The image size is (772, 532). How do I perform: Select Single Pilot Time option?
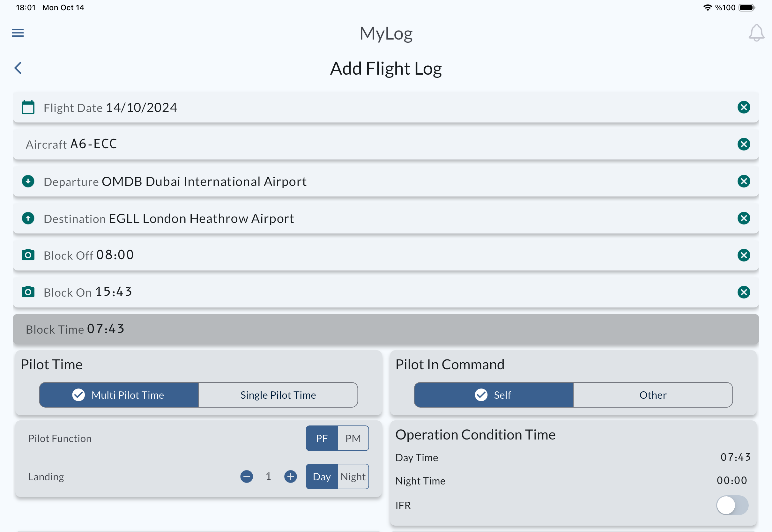(278, 395)
